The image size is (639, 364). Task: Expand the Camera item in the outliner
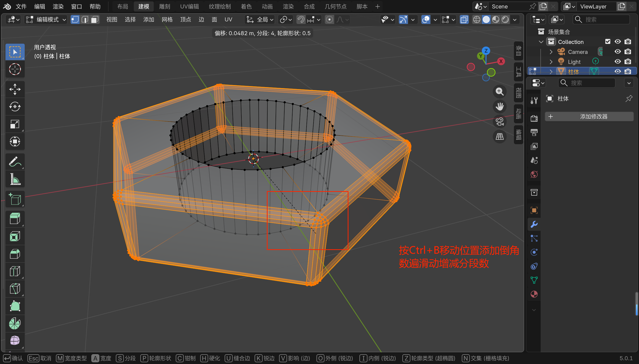point(551,52)
